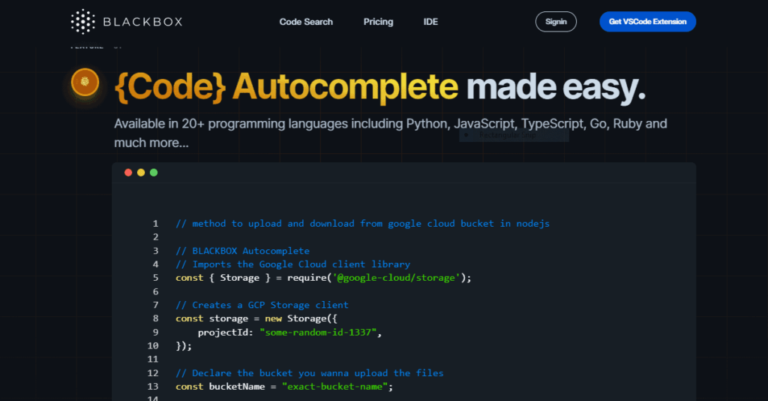Click the BLACKBOX brand name text

click(143, 22)
